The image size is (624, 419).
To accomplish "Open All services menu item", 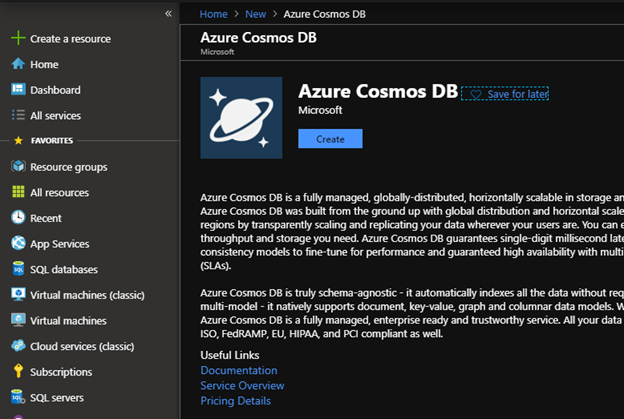I will click(55, 116).
